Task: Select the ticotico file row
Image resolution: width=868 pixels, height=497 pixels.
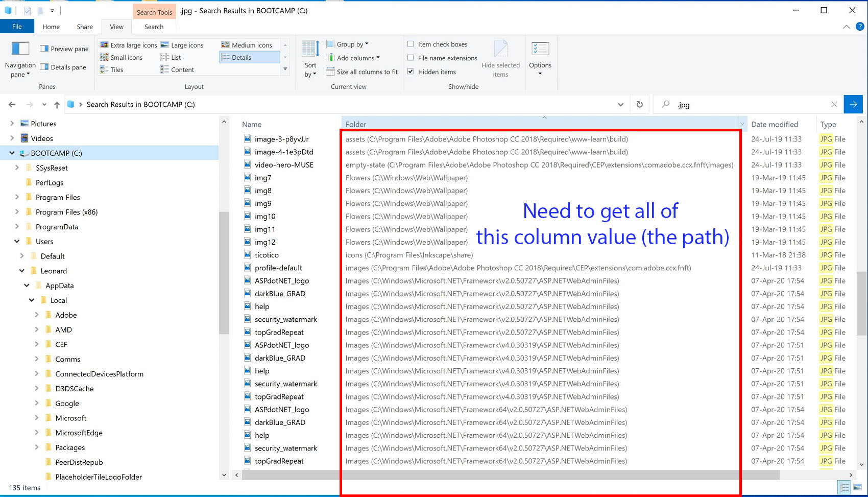Action: pos(267,255)
